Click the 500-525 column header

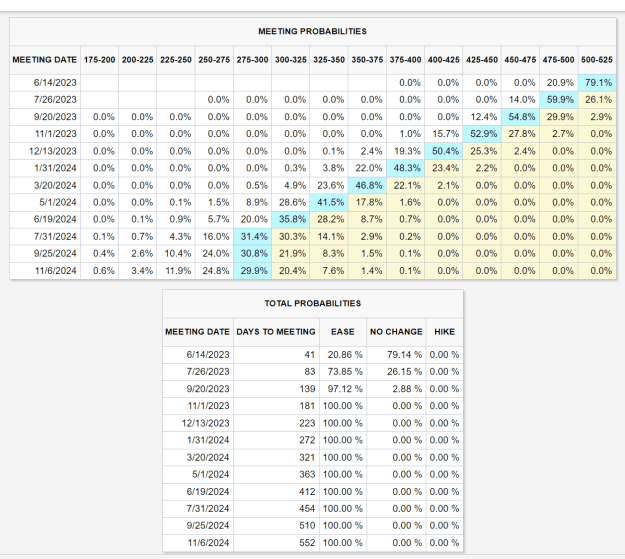(x=597, y=60)
